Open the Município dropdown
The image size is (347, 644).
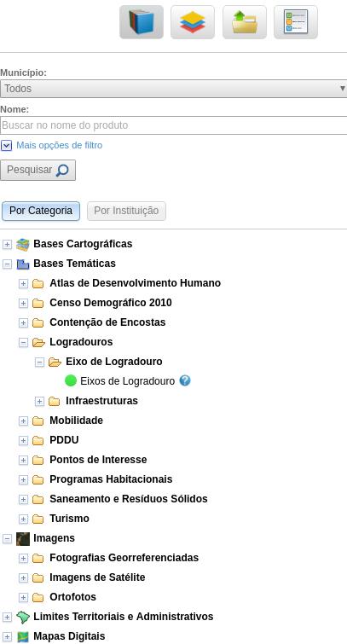[x=173, y=89]
